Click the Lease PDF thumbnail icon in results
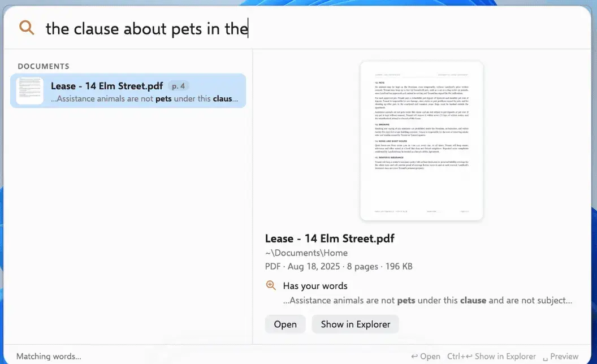This screenshot has width=597, height=364. (30, 91)
